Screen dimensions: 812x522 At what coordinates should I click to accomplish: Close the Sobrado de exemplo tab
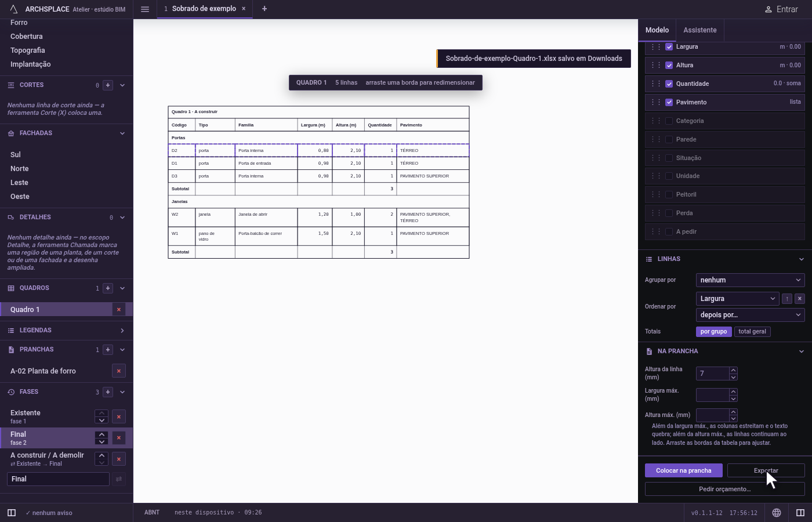[244, 9]
